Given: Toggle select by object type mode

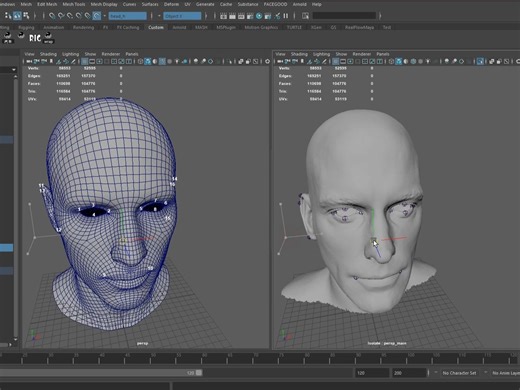Looking at the screenshot, I should click(x=17, y=16).
